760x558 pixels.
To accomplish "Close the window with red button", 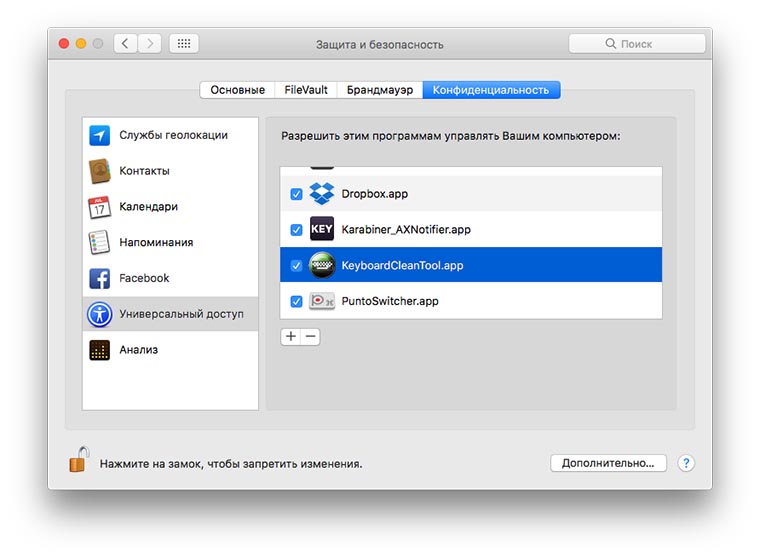I will (63, 44).
